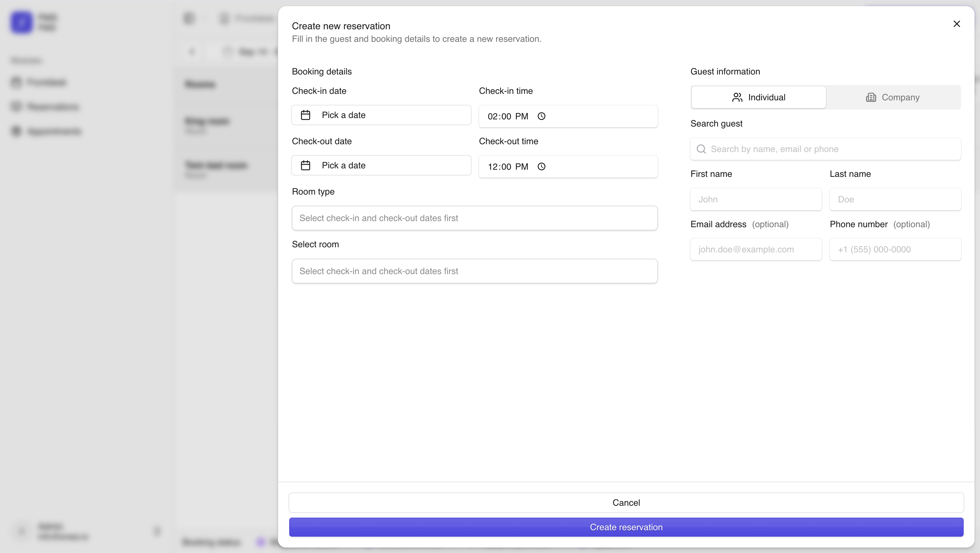Switch to the Company guest tab
Viewport: 980px width, 553px height.
893,97
